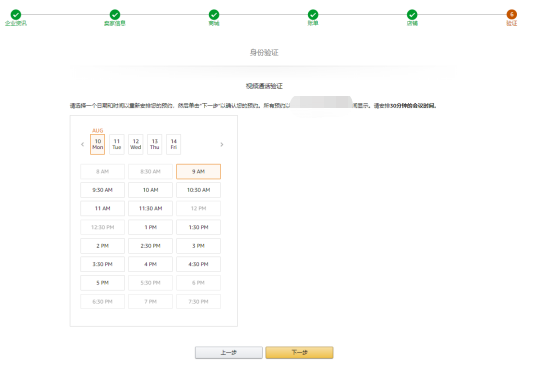Click the orange step 6 verification icon
This screenshot has width=553, height=371.
click(512, 14)
